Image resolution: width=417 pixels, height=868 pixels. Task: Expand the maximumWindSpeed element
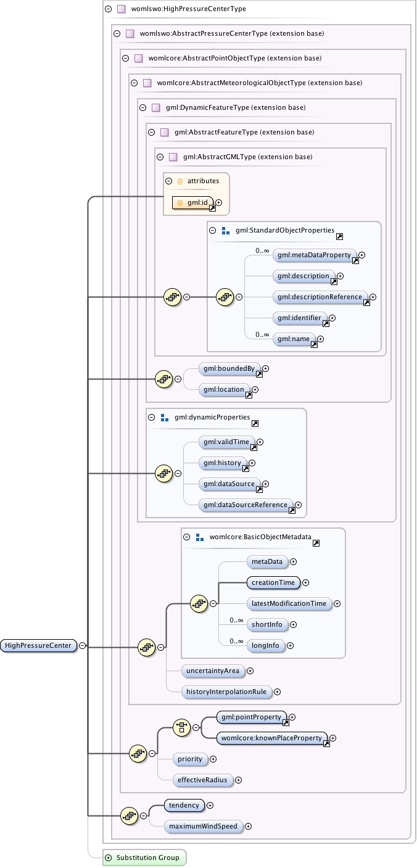(248, 827)
